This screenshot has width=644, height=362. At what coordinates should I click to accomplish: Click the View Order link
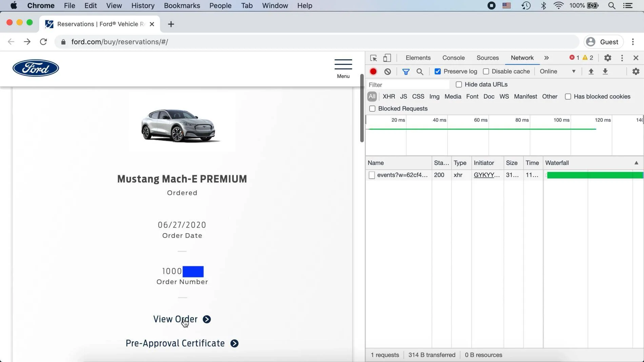[x=182, y=319]
